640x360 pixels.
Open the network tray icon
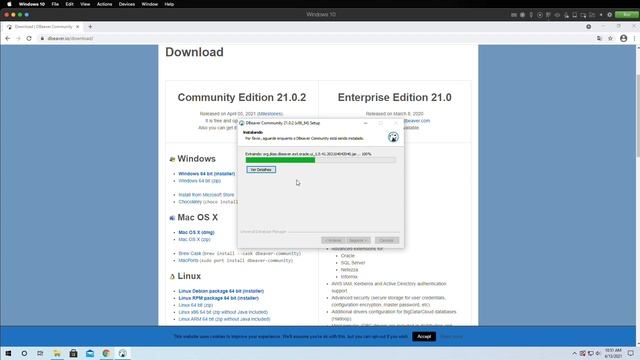[590, 353]
